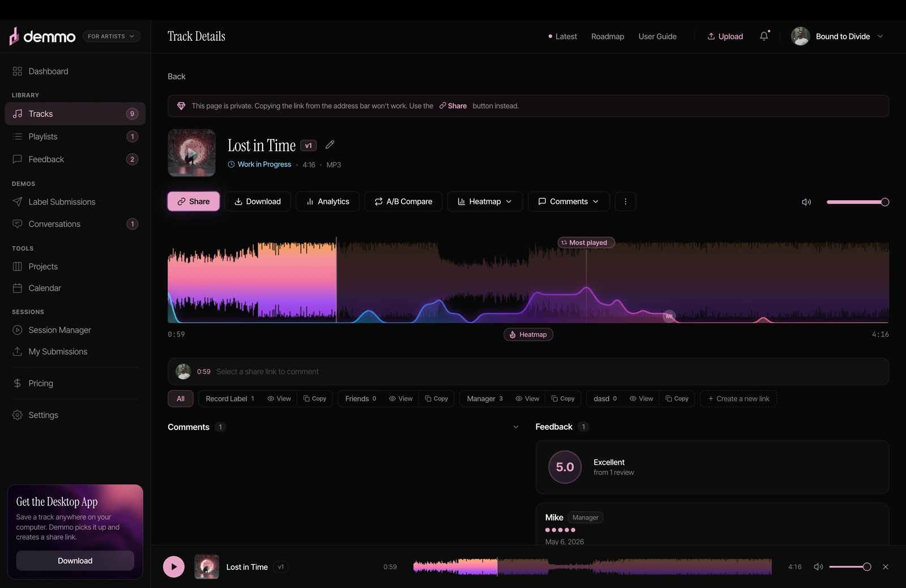This screenshot has height=588, width=906.
Task: Play the track from the bottom player
Action: (174, 566)
